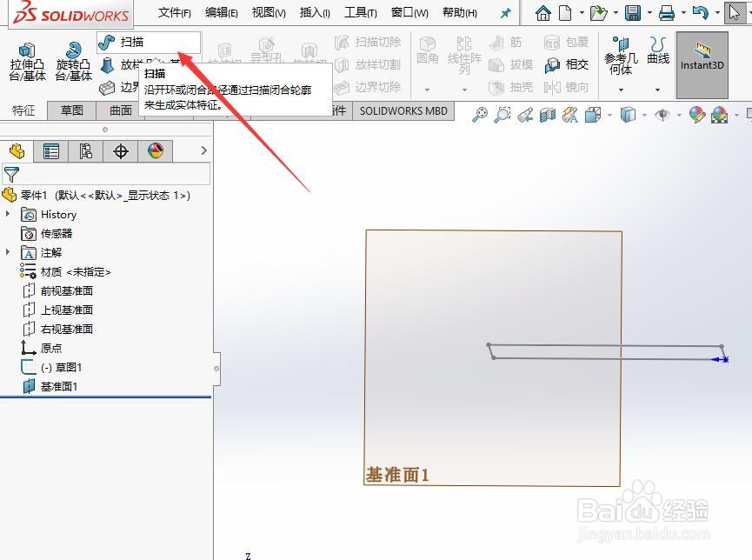Expand dropdown below Curves (曲线)
This screenshot has height=560, width=752.
click(x=657, y=90)
